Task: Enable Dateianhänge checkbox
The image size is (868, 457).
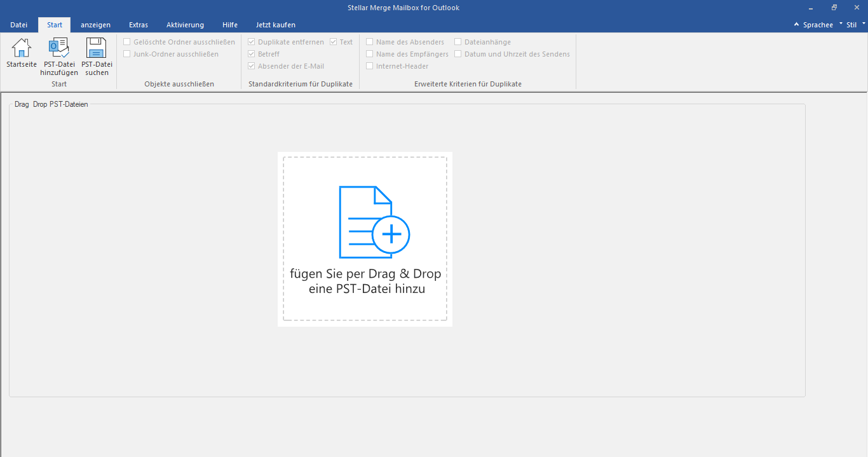Action: (x=458, y=42)
